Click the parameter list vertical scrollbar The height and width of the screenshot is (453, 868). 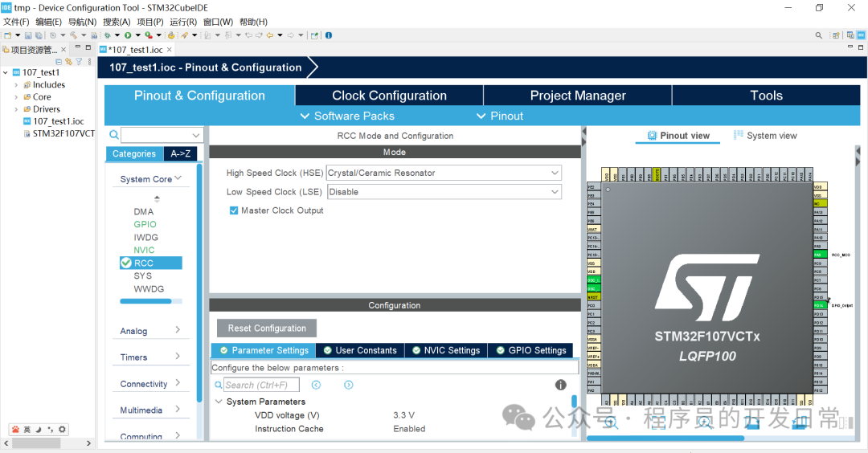[x=574, y=402]
